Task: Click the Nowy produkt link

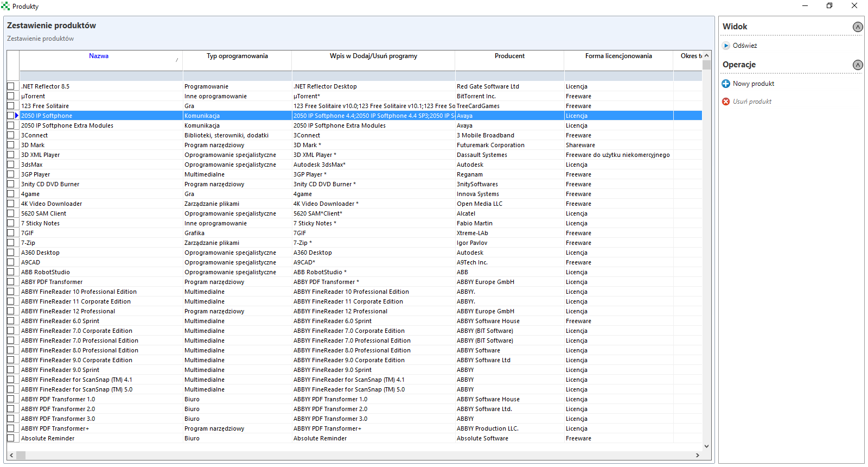Action: (x=754, y=84)
